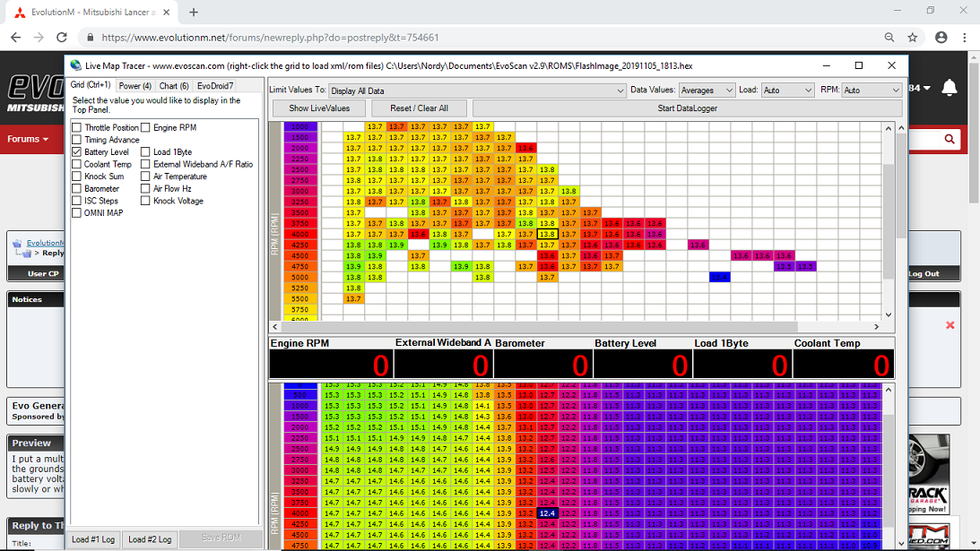The width and height of the screenshot is (980, 551).
Task: Click the Reset / Clear All button
Action: tap(419, 108)
